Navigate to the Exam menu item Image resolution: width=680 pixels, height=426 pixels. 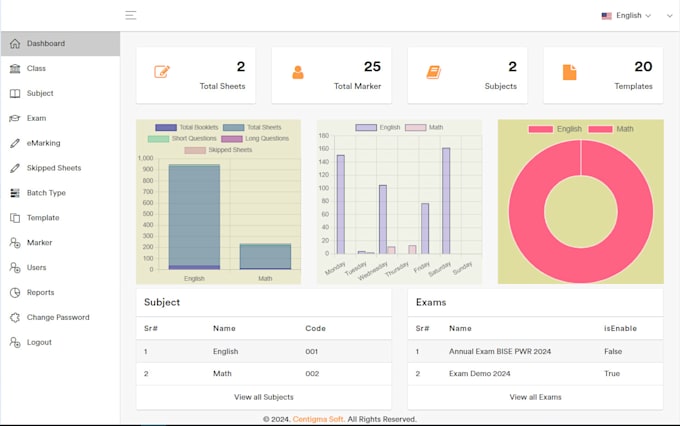[60, 118]
